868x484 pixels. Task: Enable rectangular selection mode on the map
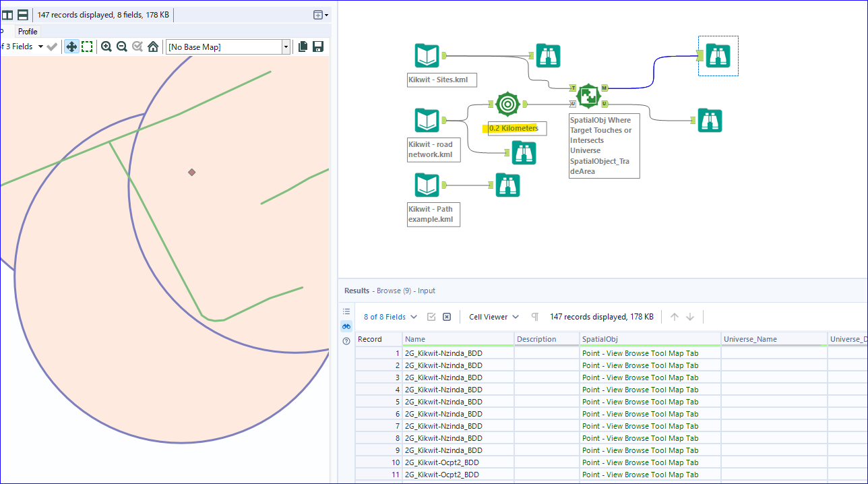click(x=87, y=47)
